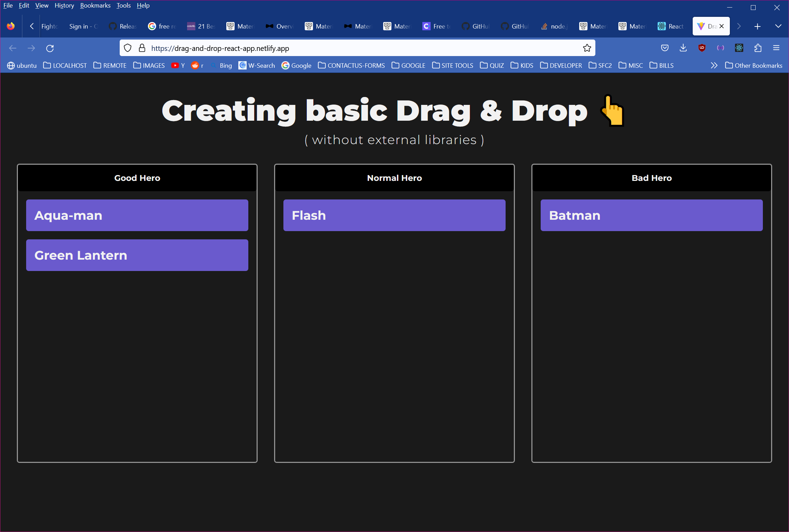Click the Good Hero column header
The image size is (789, 532).
[137, 178]
